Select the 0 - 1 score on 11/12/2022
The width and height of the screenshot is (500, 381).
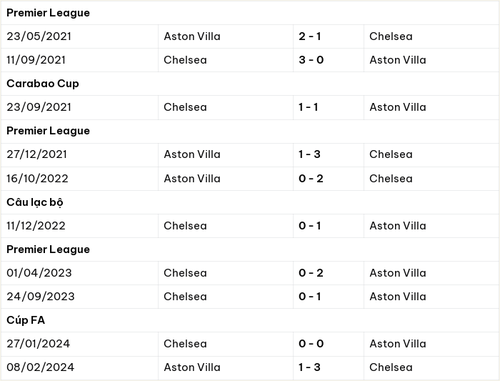(x=310, y=226)
